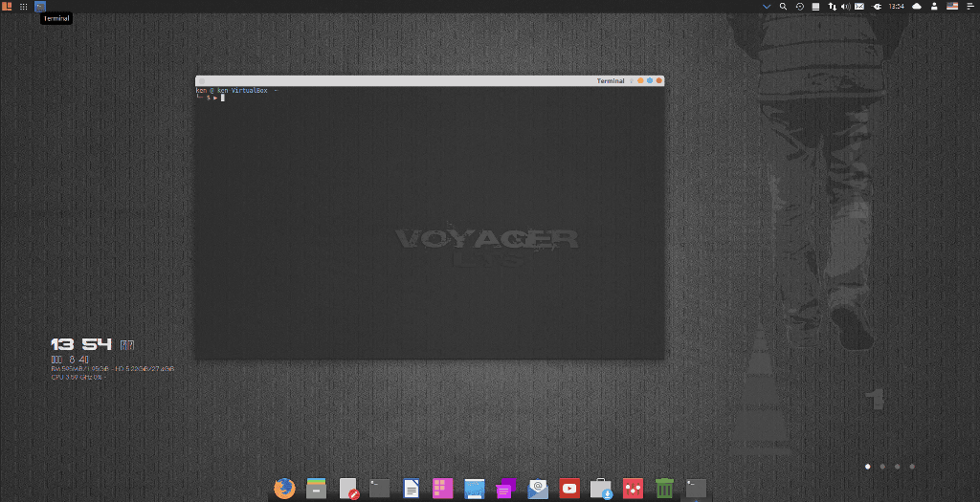The image size is (980, 502).
Task: Expand the blue chevron panel dropdown
Action: [767, 7]
